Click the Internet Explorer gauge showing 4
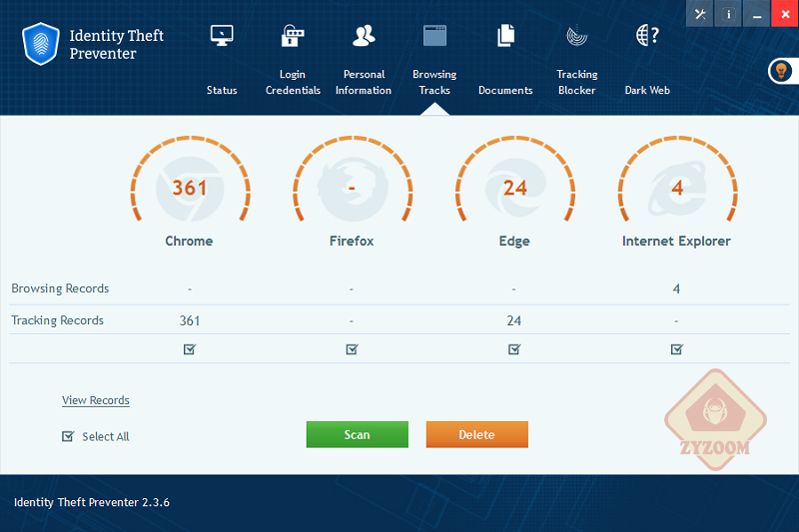Screen dimensions: 799x532 pyautogui.click(x=677, y=180)
